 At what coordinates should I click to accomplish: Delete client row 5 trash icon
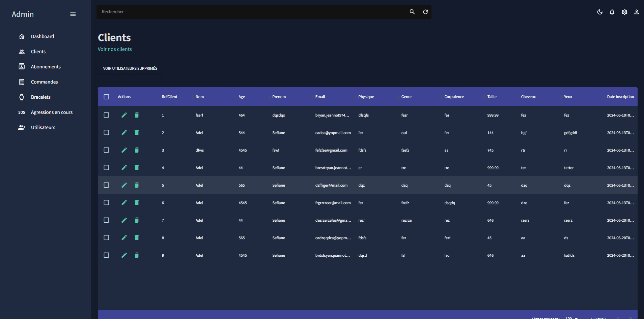pos(137,185)
